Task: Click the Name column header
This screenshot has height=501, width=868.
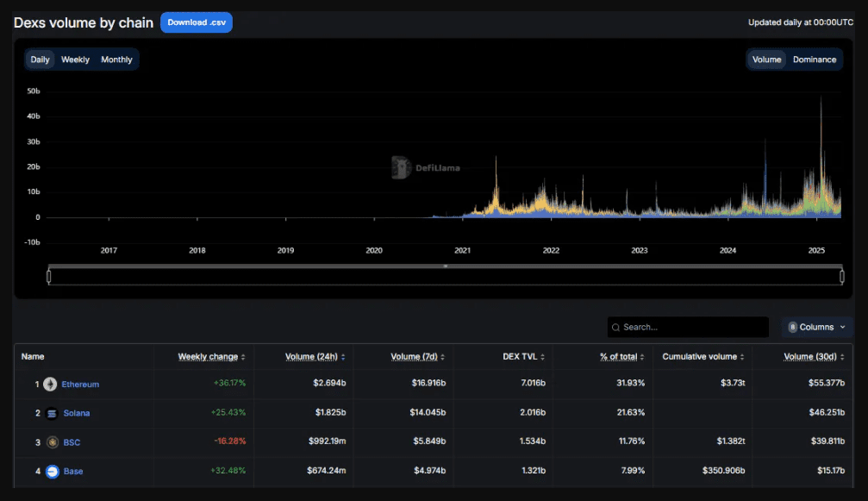Action: (x=33, y=357)
